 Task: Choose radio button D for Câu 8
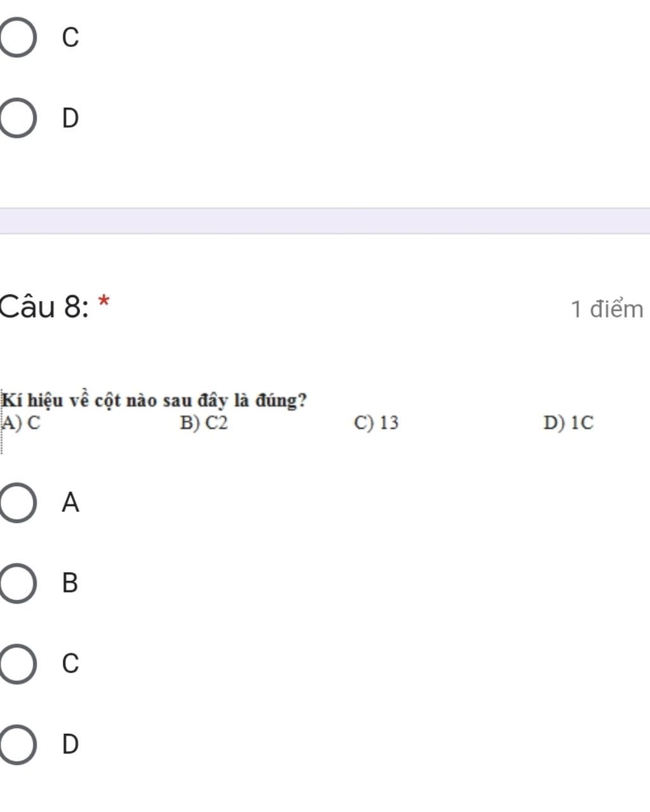17,744
